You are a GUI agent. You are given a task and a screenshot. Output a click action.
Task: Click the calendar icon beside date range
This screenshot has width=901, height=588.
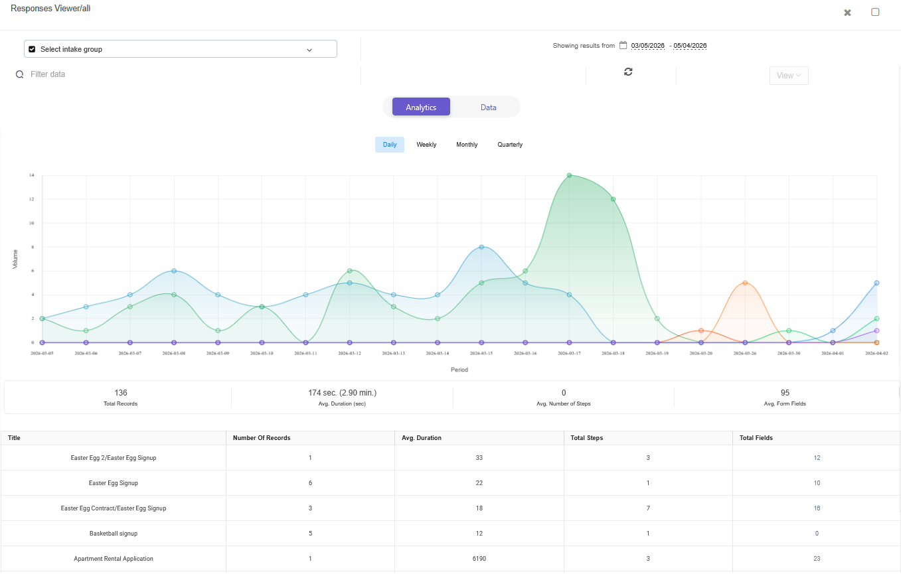[x=623, y=46]
